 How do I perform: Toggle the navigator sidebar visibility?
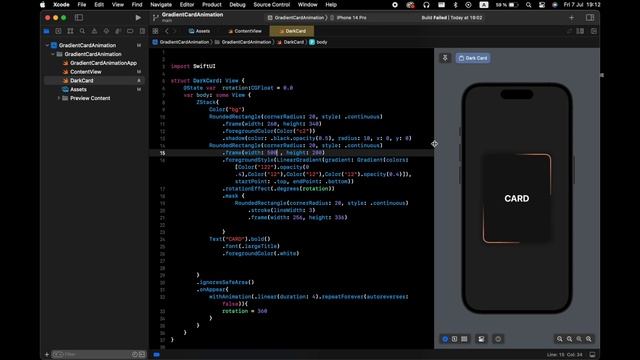pos(79,18)
